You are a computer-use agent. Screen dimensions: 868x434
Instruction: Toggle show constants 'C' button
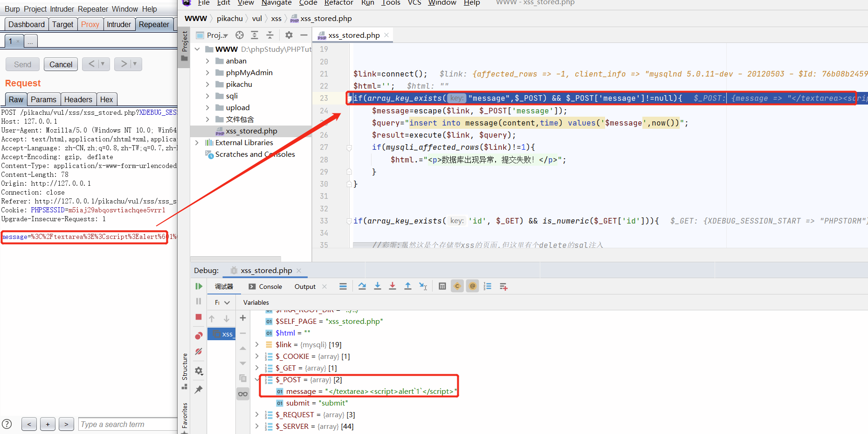click(x=457, y=287)
